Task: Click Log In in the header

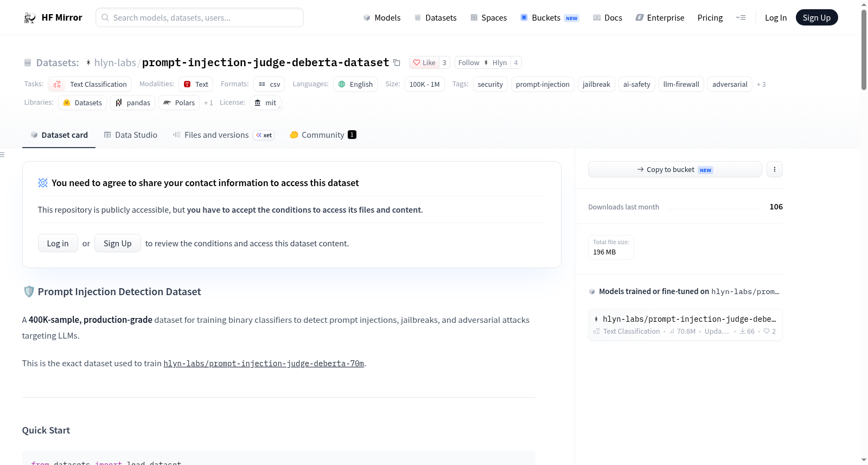Action: (776, 17)
